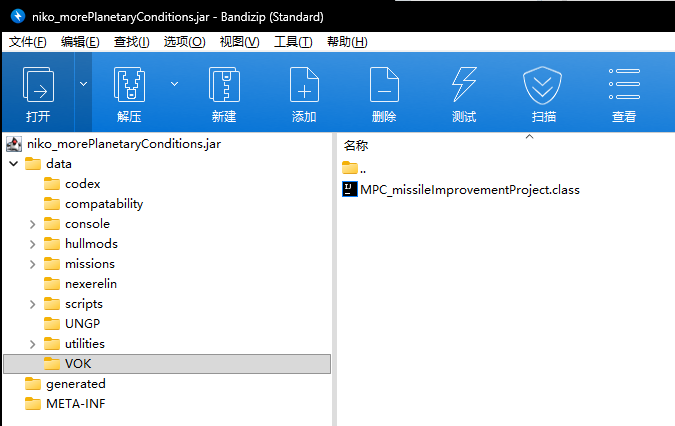This screenshot has width=675, height=426.
Task: Click the Bandizip app icon in title bar
Action: pyautogui.click(x=18, y=16)
